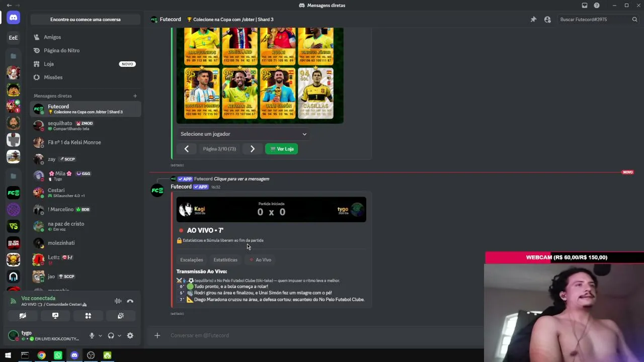This screenshot has height=362, width=644.
Task: Click Clique para ver a mensagem reply link
Action: coord(242,179)
